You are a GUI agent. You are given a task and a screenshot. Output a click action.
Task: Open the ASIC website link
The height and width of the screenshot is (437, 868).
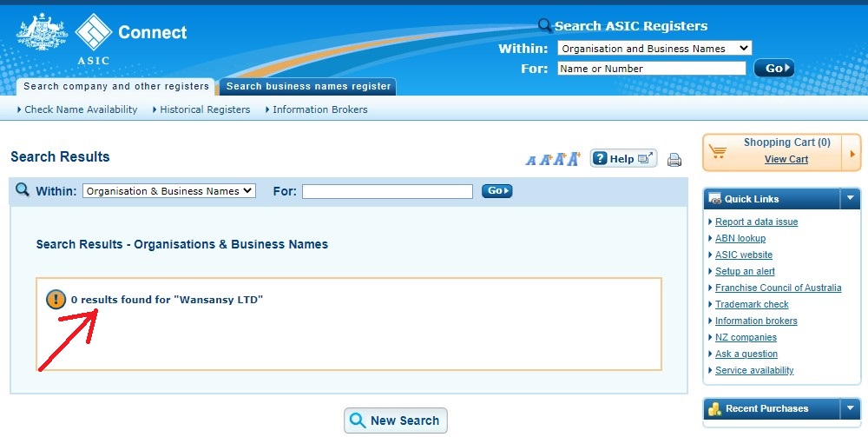click(x=744, y=255)
